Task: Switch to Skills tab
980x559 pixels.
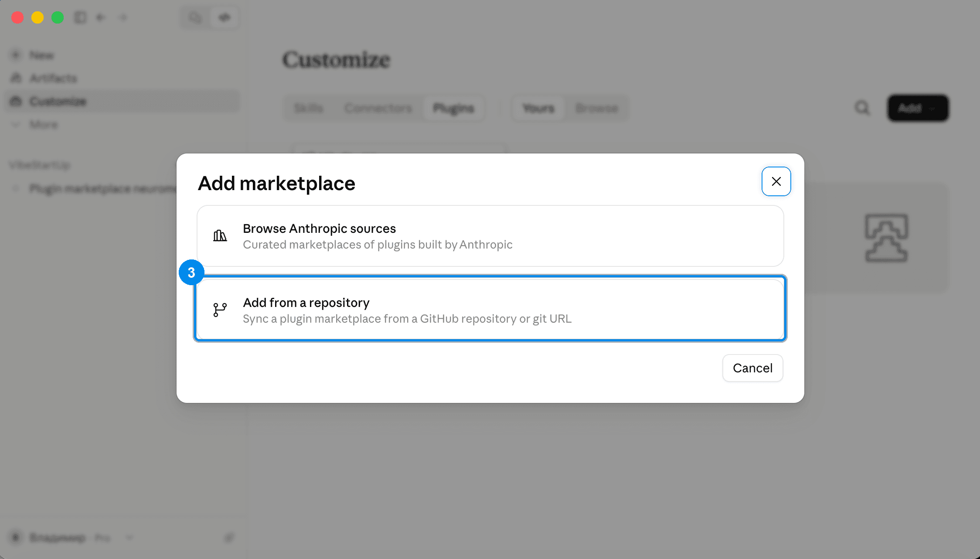Action: coord(309,108)
